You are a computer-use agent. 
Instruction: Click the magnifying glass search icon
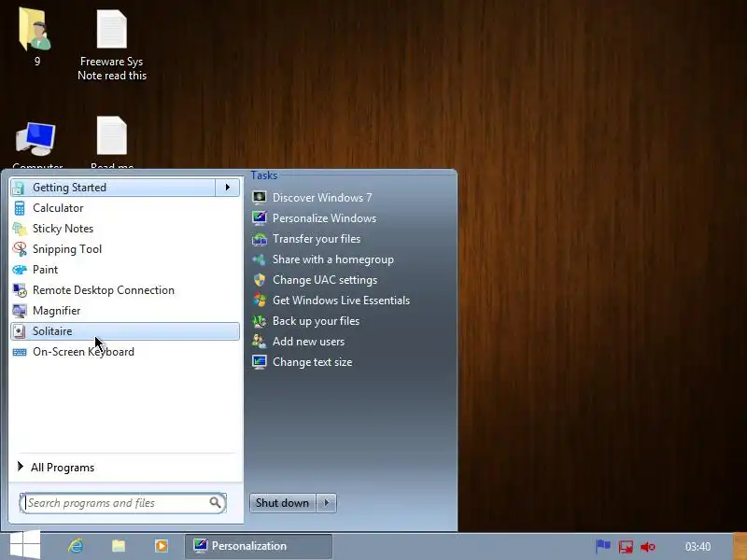coord(216,502)
